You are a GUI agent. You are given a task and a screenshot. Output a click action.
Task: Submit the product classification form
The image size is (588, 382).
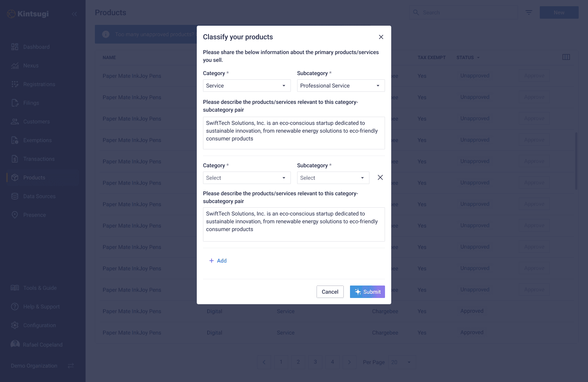(x=367, y=291)
